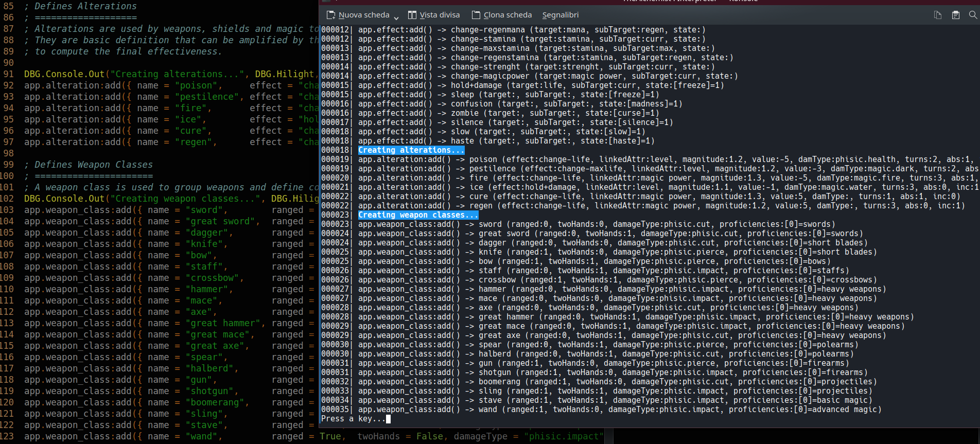Click "proficiencies:[0]=staffs" in the terminal

[789, 271]
